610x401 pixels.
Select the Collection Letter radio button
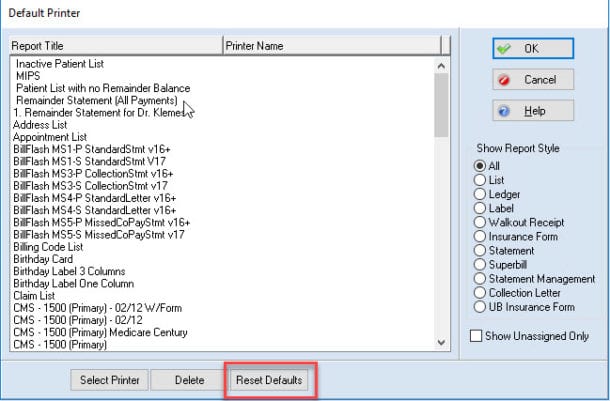(x=480, y=292)
